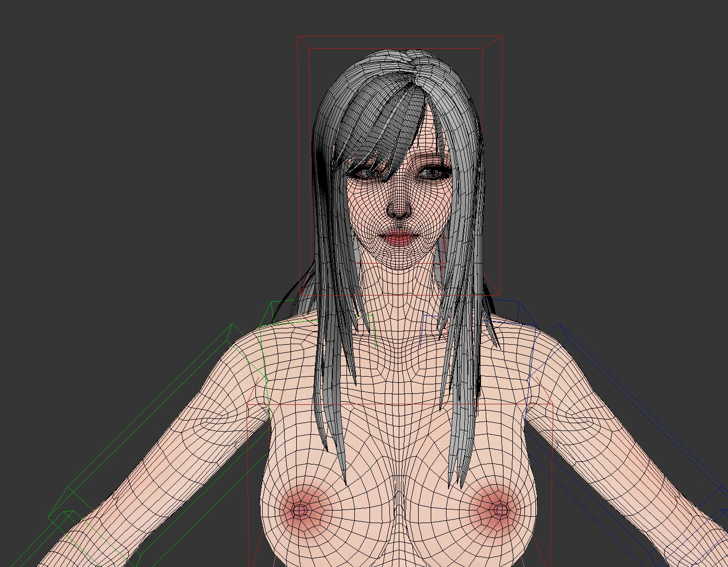The image size is (728, 567).
Task: Click the nose tip on the face mesh
Action: pos(400,209)
